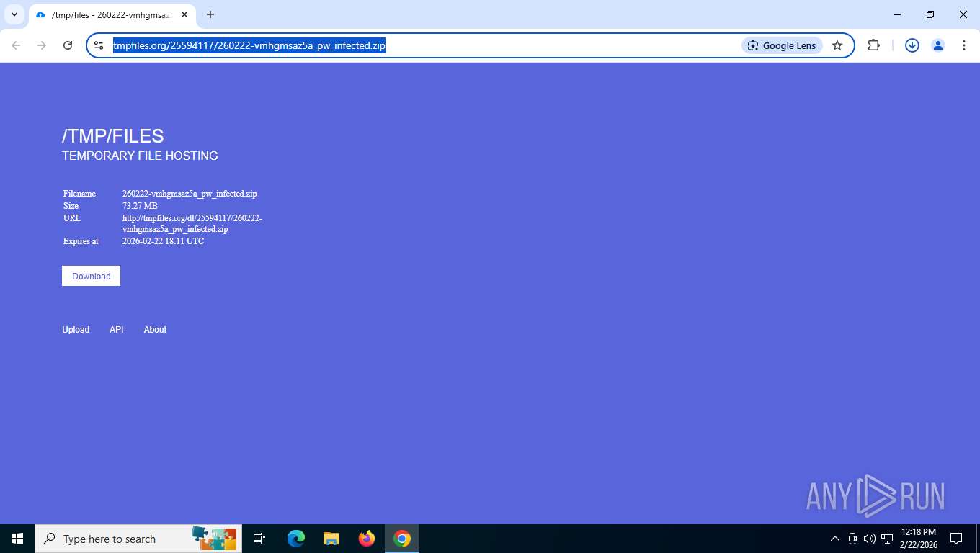The image size is (980, 553).
Task: Click the taskbar search box
Action: pyautogui.click(x=138, y=539)
